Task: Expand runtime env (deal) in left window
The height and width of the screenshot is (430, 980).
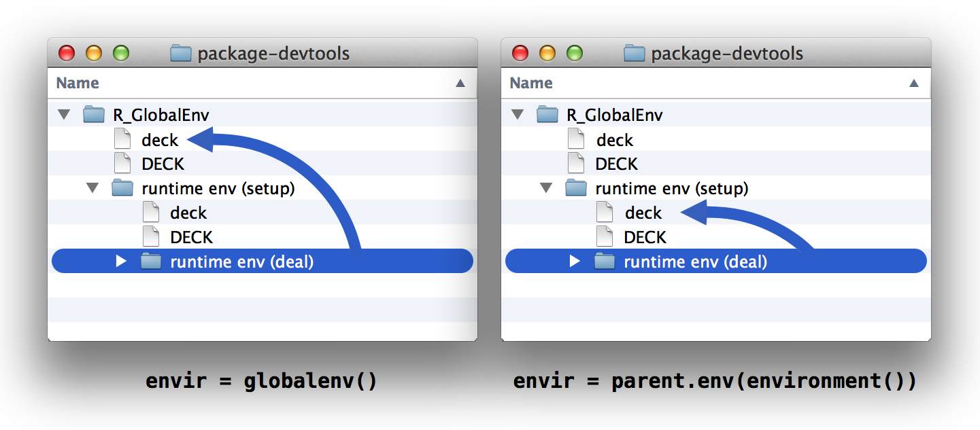Action: tap(122, 261)
